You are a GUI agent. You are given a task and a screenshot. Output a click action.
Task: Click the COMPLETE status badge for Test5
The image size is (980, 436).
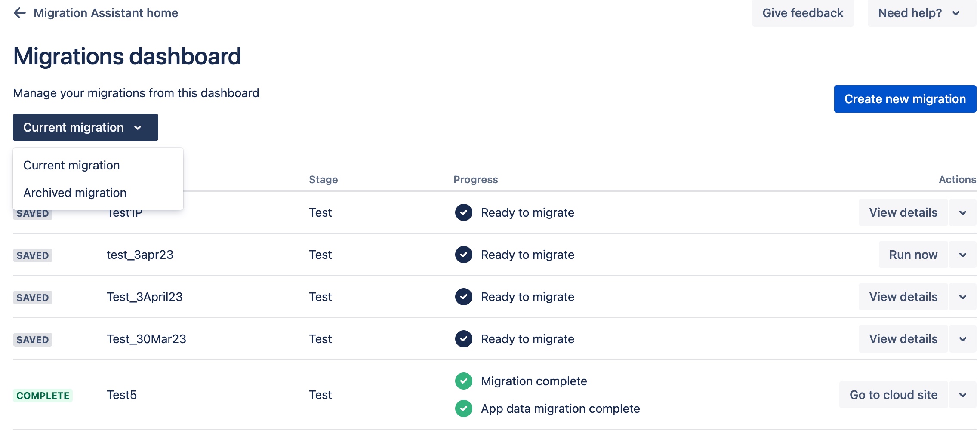[x=43, y=396]
